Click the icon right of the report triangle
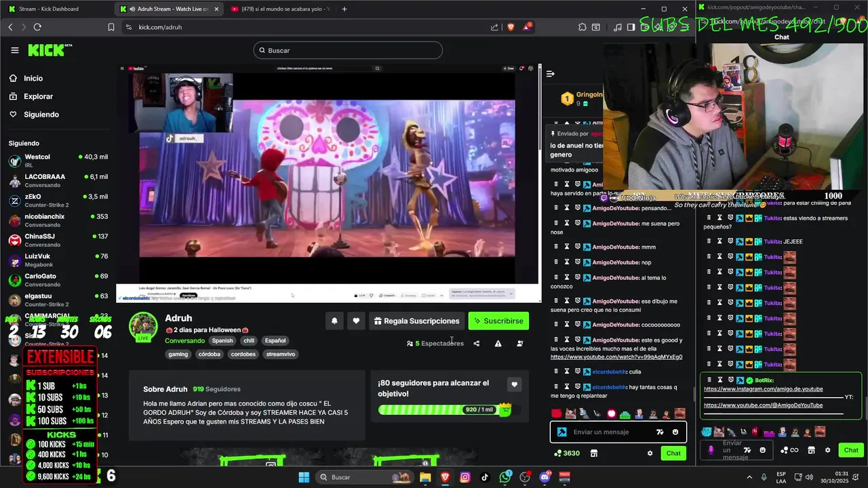This screenshot has width=868, height=488. 519,344
